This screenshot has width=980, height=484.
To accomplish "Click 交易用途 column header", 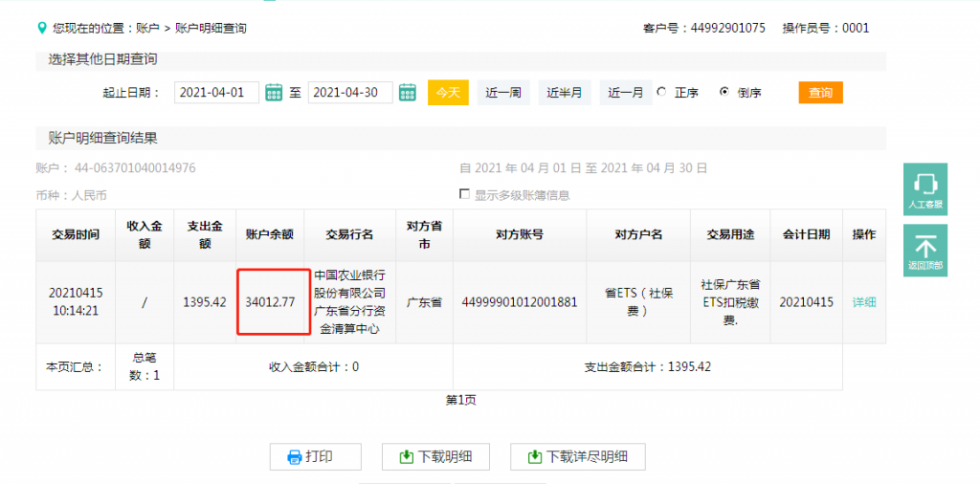I will tap(730, 234).
